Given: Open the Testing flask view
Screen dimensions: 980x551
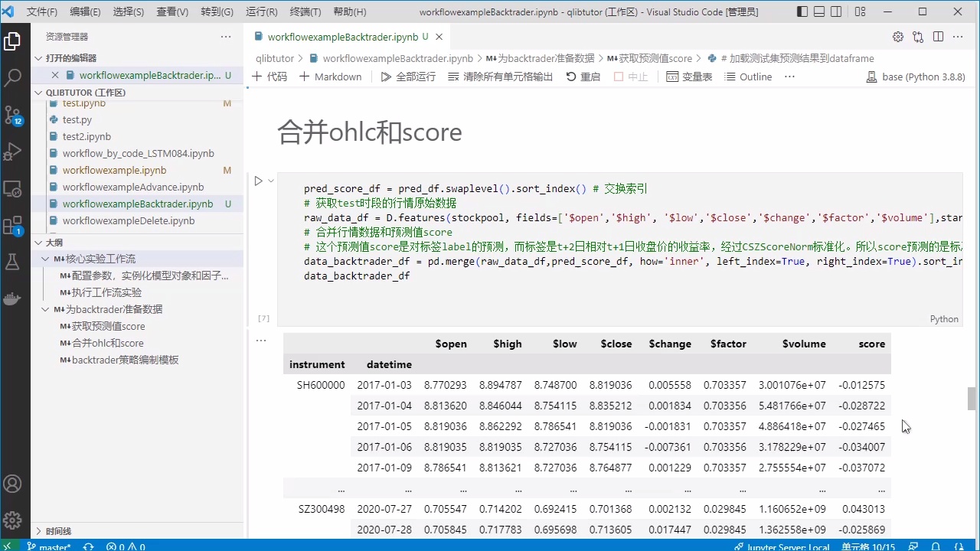Looking at the screenshot, I should coord(12,262).
